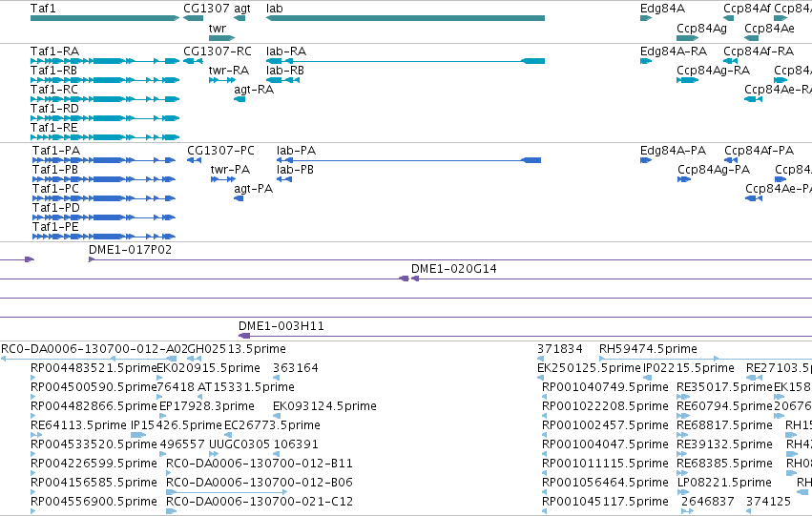Select the EK250125.5prime EST label
Viewport: 812px width, 516px height.
[590, 368]
